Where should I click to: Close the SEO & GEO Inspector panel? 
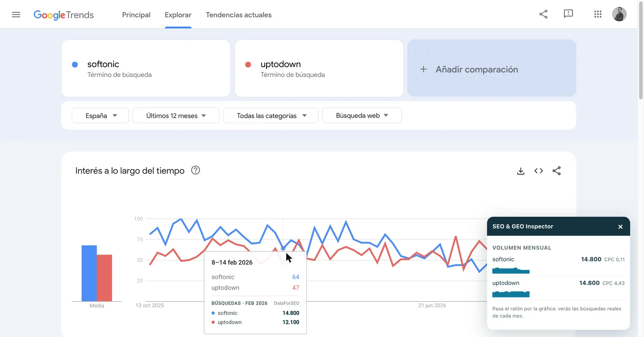(620, 227)
